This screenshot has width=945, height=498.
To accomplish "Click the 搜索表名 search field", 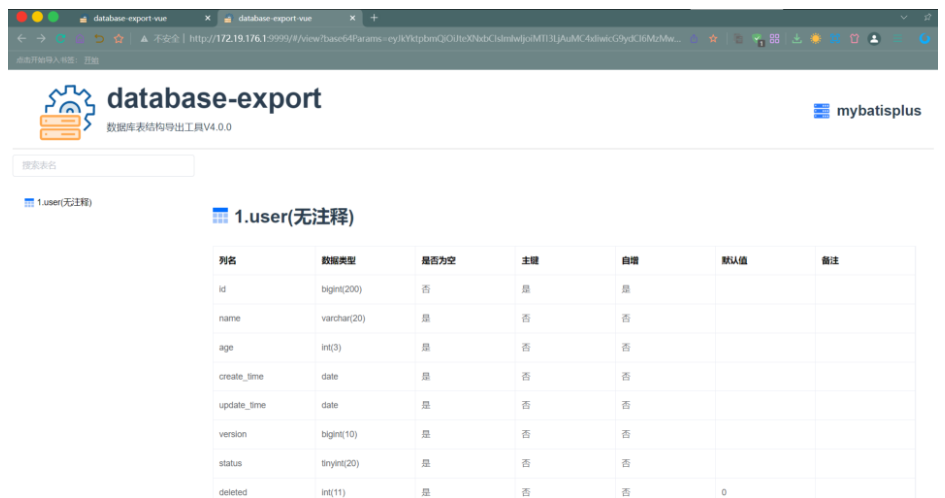I will click(104, 166).
